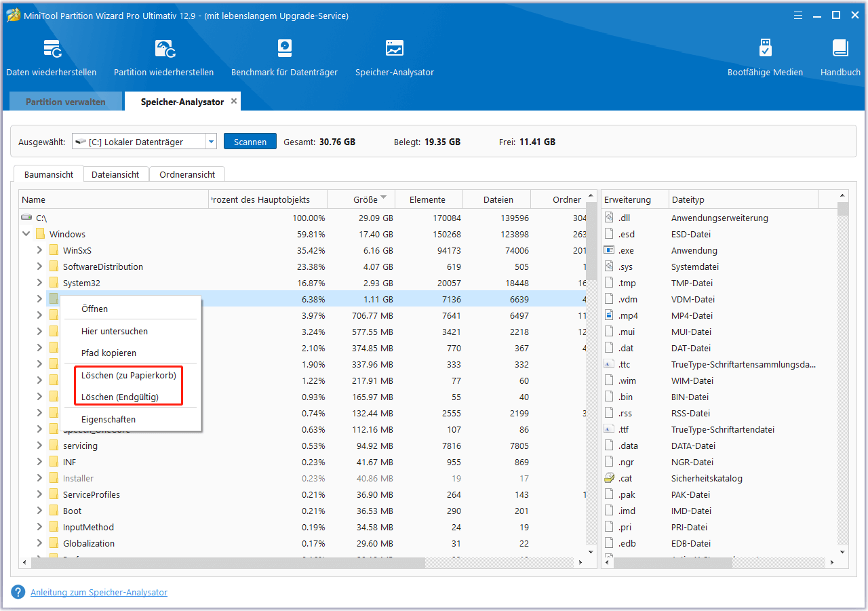Click the .exe application icon

pos(609,250)
